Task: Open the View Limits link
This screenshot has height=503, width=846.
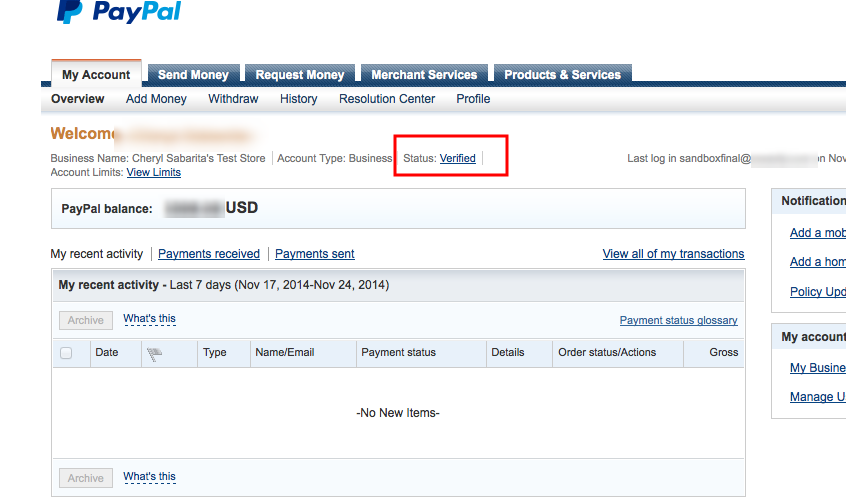Action: (154, 172)
